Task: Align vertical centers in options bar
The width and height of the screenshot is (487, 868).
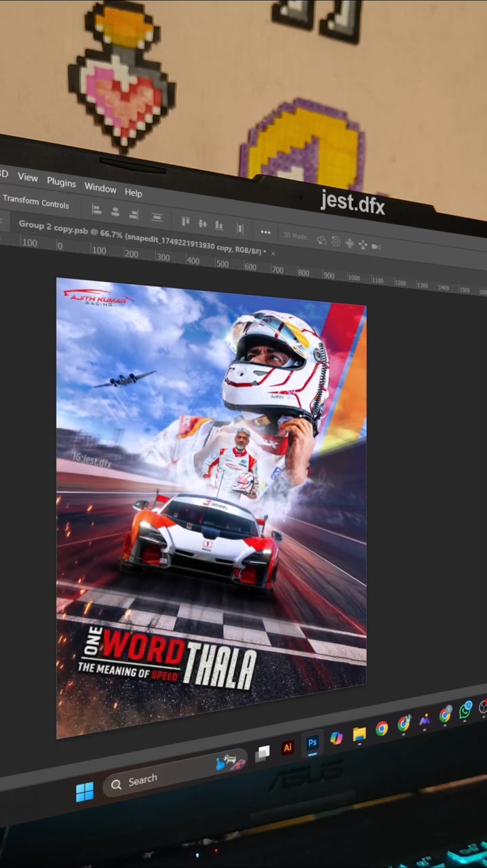Action: pos(202,223)
